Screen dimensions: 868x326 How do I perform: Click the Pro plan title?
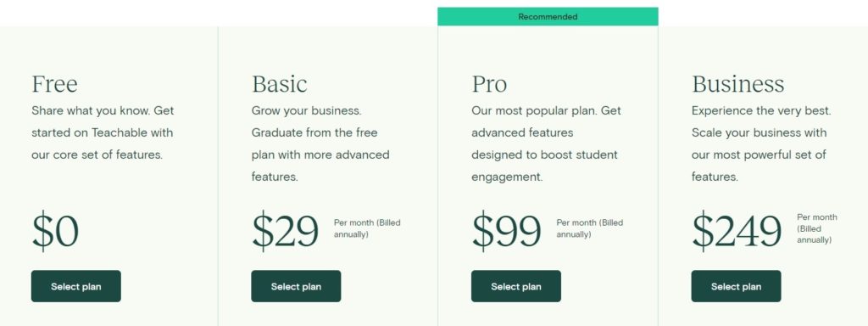tap(489, 84)
